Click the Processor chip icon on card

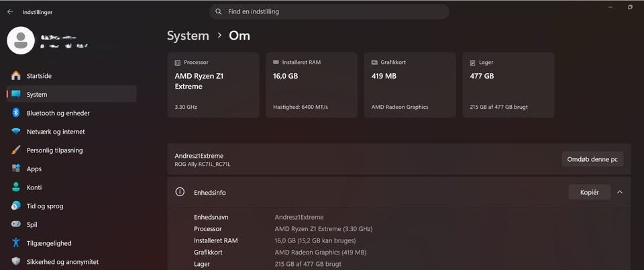(177, 62)
